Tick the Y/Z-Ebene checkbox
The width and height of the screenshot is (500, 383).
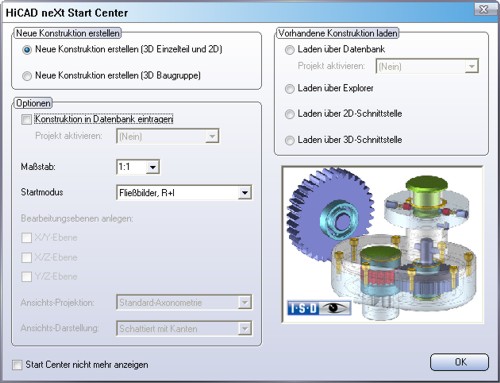(x=26, y=277)
